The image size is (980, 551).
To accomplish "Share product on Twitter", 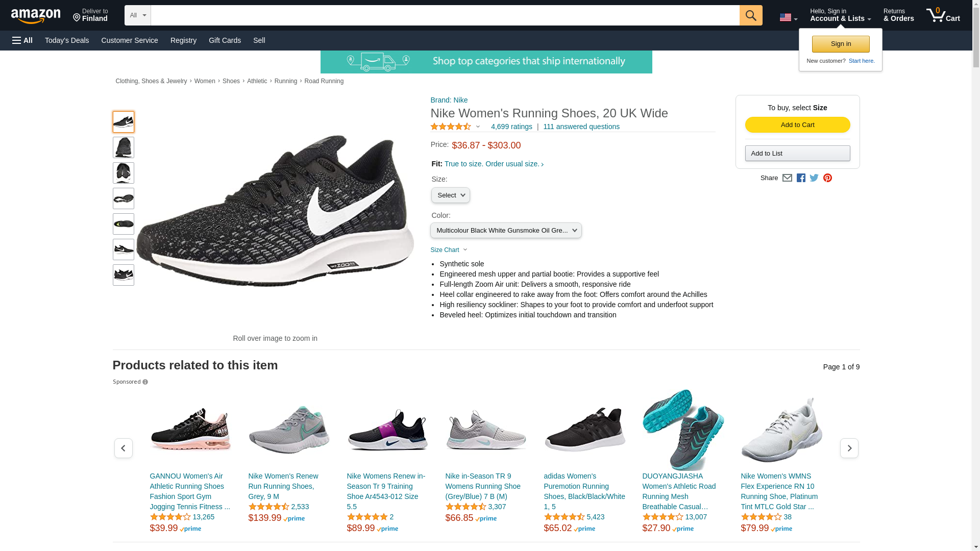I will (x=814, y=178).
